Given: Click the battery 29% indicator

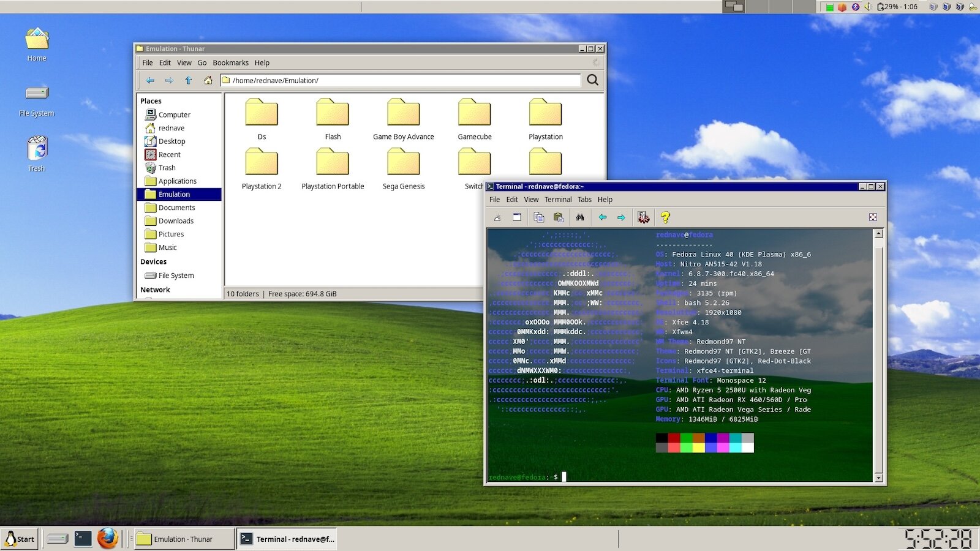Looking at the screenshot, I should pos(897,7).
